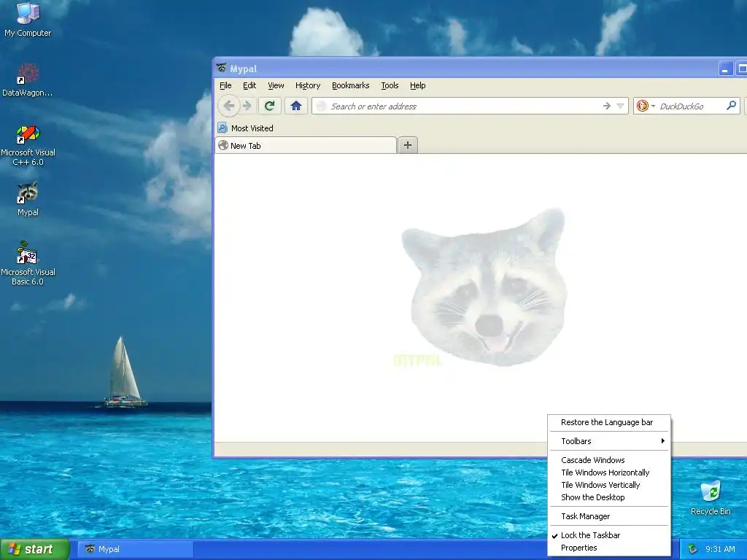Screen dimensions: 747x560
Task: Choose Cascade Windows from context menu
Action: click(x=609, y=460)
